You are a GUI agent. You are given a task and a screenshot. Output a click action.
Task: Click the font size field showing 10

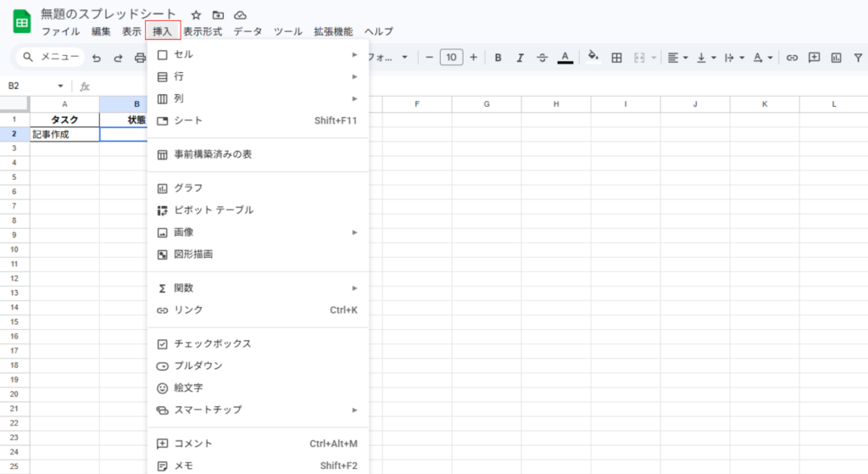[x=451, y=57]
